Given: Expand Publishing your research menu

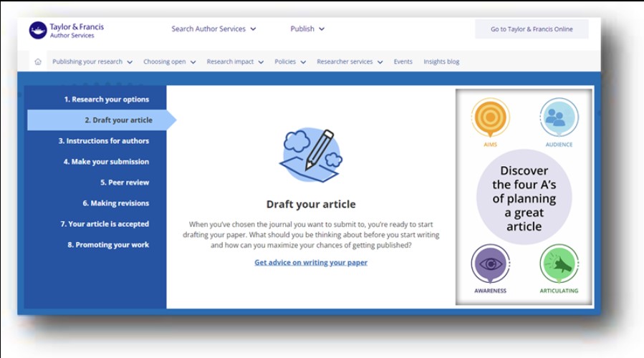Looking at the screenshot, I should point(92,62).
